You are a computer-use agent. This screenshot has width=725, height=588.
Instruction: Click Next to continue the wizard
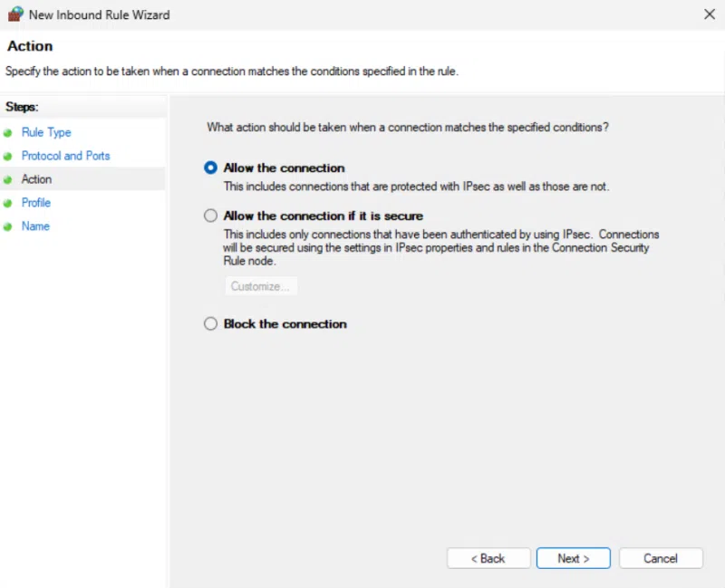coord(573,558)
